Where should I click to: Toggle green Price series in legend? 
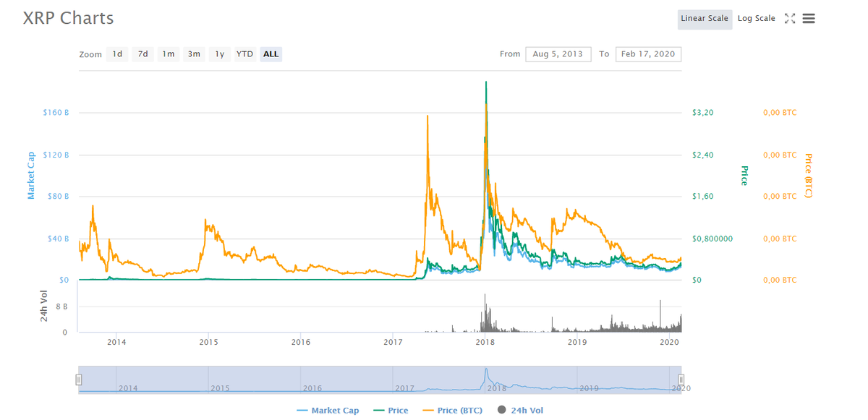[391, 411]
